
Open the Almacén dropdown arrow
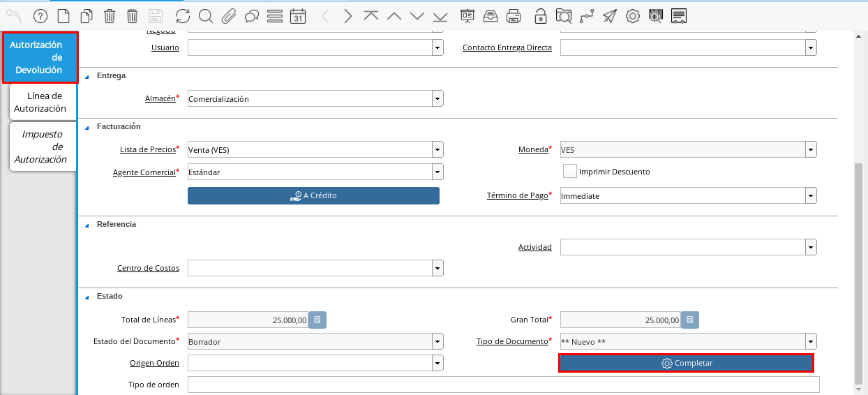click(x=437, y=99)
